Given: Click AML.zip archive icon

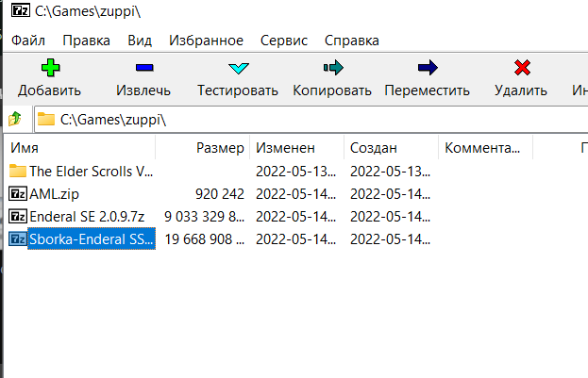Looking at the screenshot, I should [x=18, y=193].
